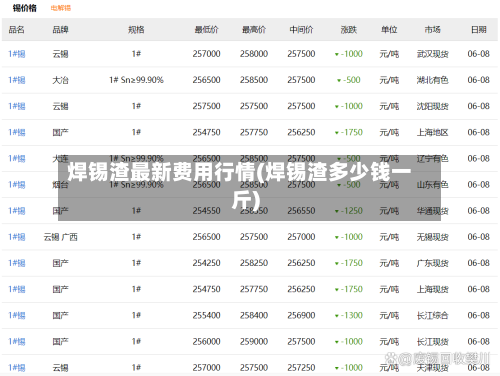Click the 256900 middle price cell

click(301, 315)
